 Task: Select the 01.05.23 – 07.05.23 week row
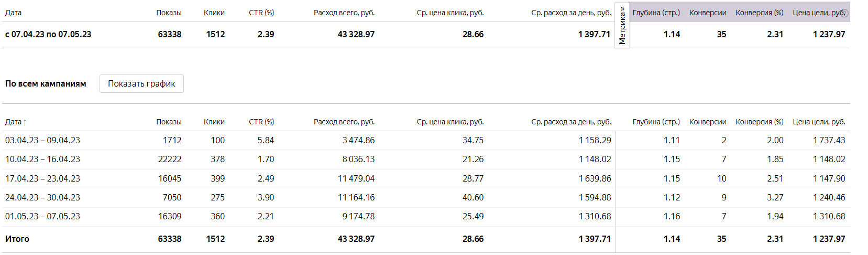pos(42,216)
